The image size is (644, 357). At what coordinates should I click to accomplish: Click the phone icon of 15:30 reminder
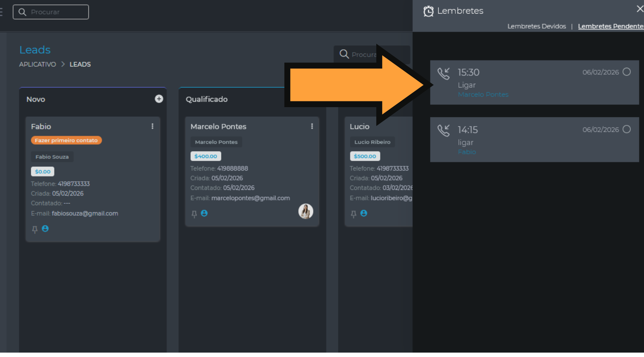443,74
